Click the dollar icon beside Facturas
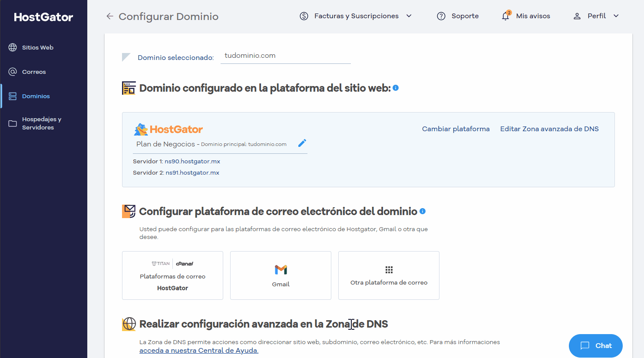This screenshot has height=358, width=644. click(304, 16)
